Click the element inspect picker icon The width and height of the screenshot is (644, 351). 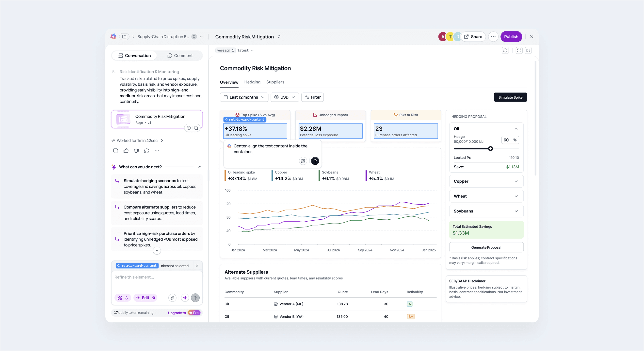click(528, 50)
